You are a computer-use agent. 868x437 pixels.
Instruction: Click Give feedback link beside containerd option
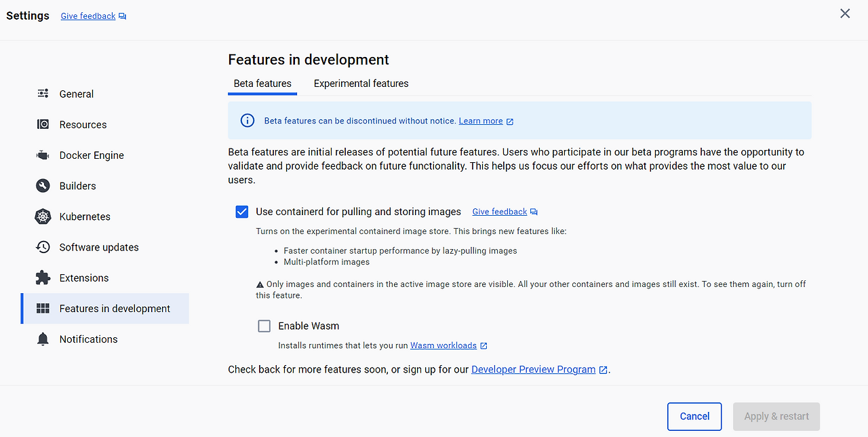click(x=500, y=212)
